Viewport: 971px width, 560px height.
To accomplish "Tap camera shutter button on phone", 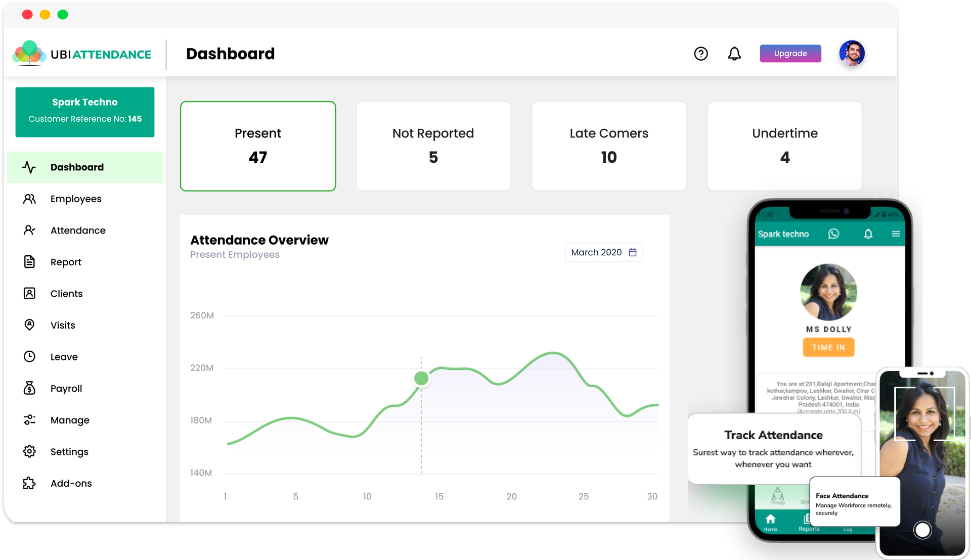I will (922, 530).
